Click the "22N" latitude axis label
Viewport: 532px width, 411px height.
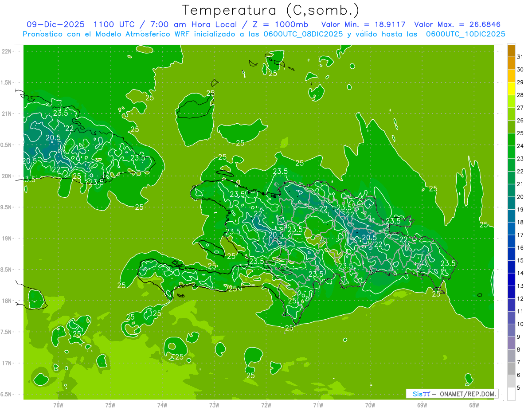tap(8, 51)
